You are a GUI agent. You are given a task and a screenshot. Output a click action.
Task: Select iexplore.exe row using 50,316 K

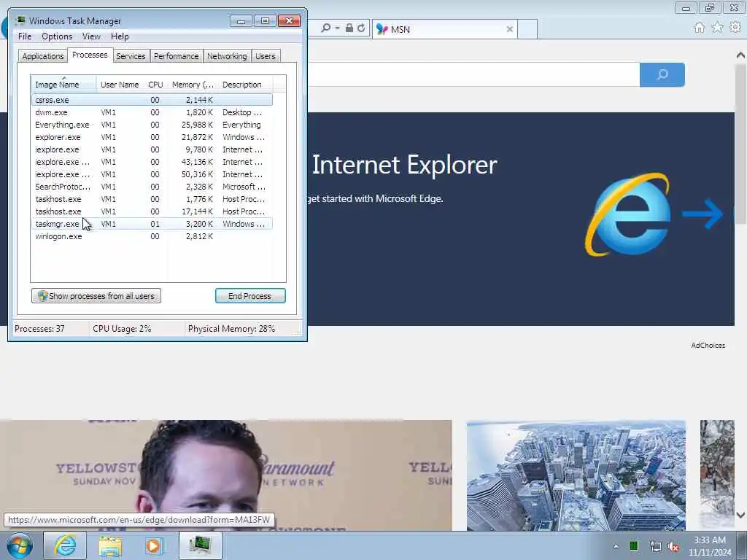pos(152,174)
